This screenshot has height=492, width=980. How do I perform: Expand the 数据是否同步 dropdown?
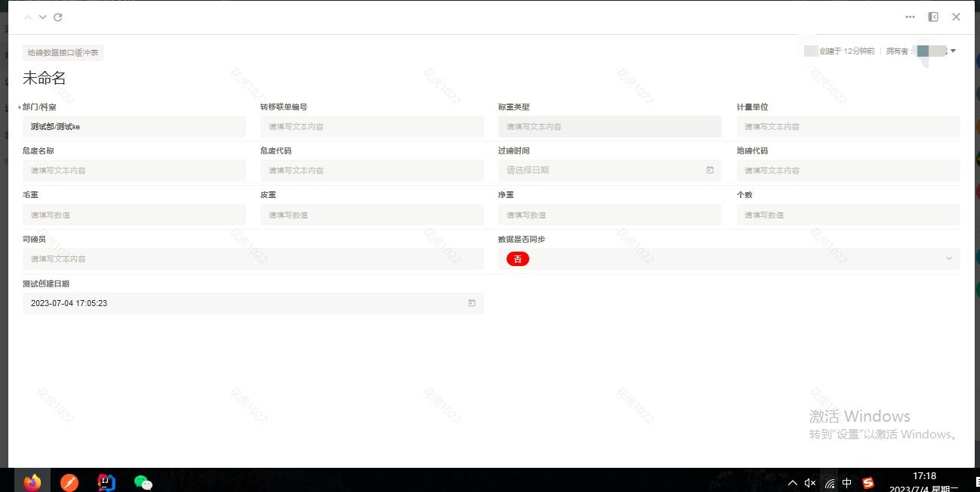(x=948, y=258)
